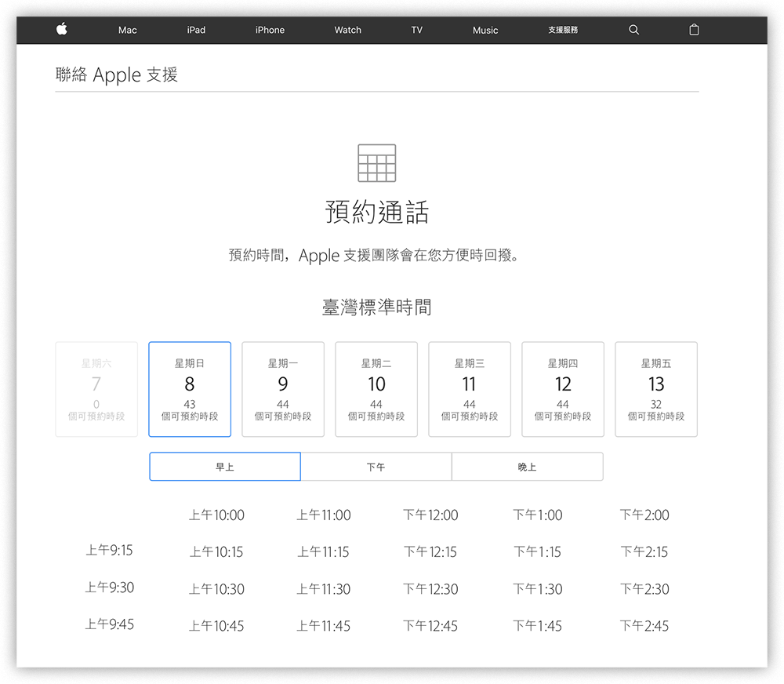This screenshot has height=684, width=784.
Task: Click the 臺灣標準時間 timezone label
Action: click(376, 307)
